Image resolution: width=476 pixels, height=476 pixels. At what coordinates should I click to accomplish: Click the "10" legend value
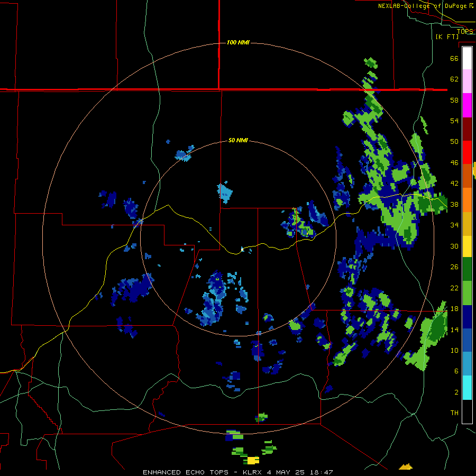coord(454,350)
